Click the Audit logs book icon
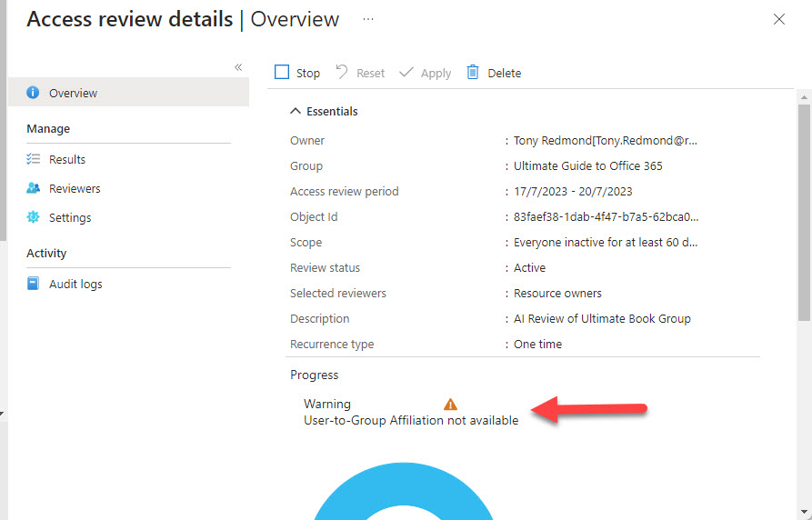 [34, 284]
